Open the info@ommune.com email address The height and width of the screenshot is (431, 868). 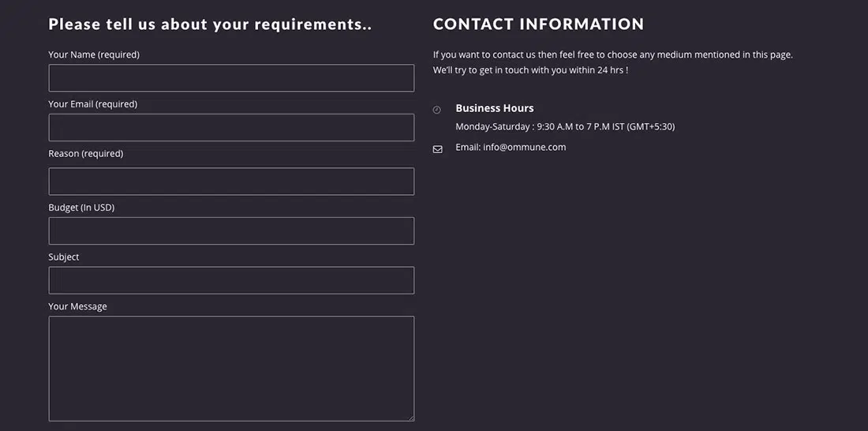click(x=524, y=147)
